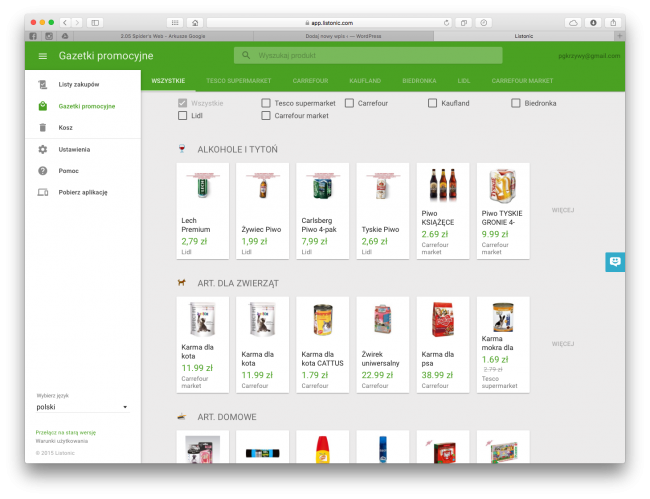The height and width of the screenshot is (499, 650).
Task: Check the Carrefour checkbox
Action: [349, 103]
